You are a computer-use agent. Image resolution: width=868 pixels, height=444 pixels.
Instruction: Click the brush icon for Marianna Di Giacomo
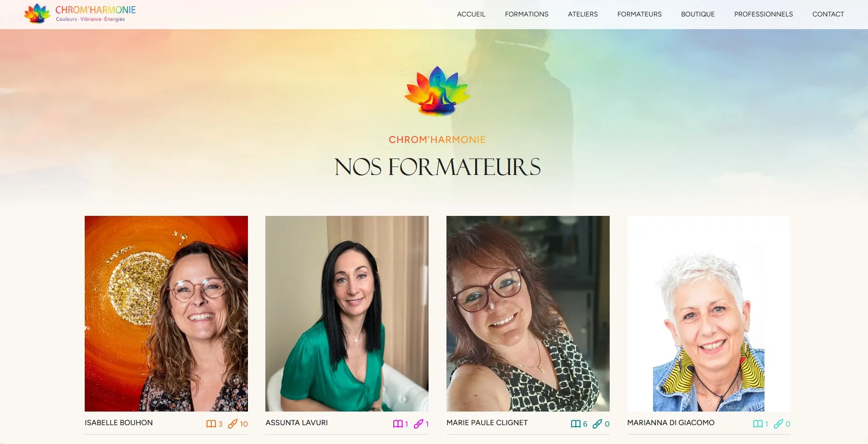click(779, 424)
